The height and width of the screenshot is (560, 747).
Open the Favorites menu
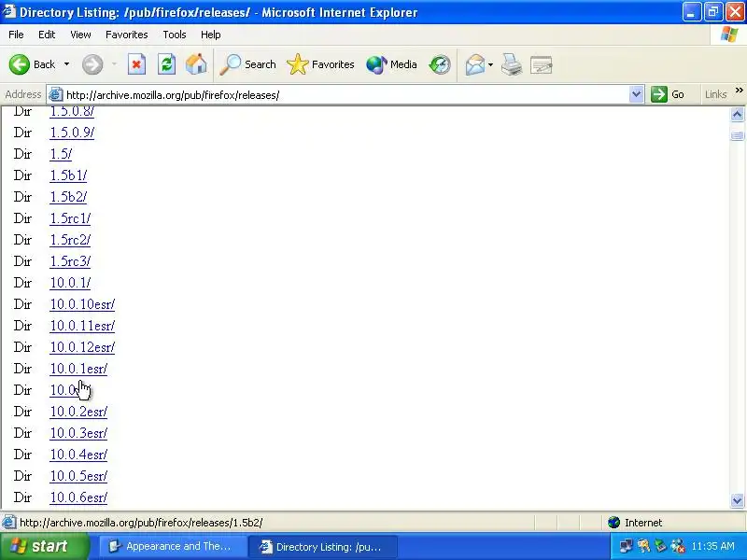tap(127, 35)
